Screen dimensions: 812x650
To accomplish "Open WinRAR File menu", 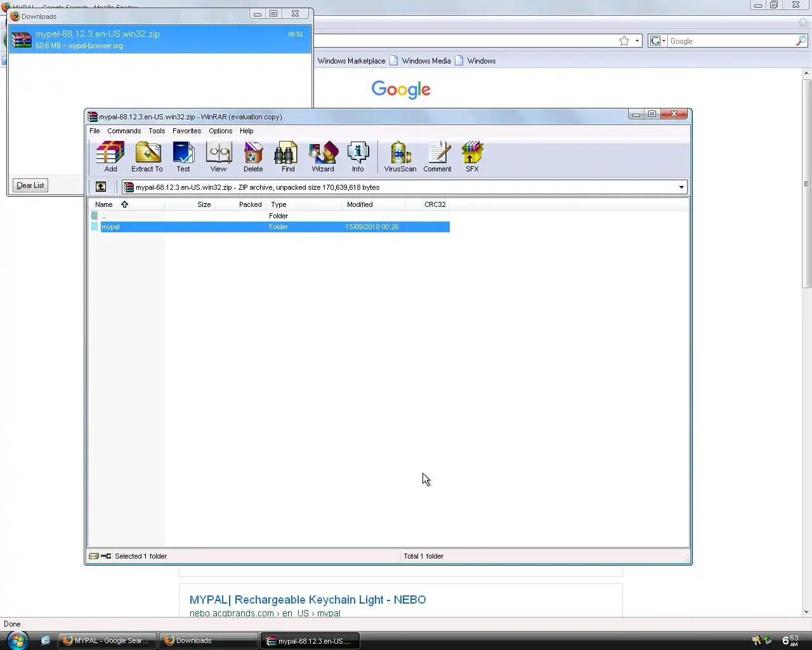I will point(95,131).
